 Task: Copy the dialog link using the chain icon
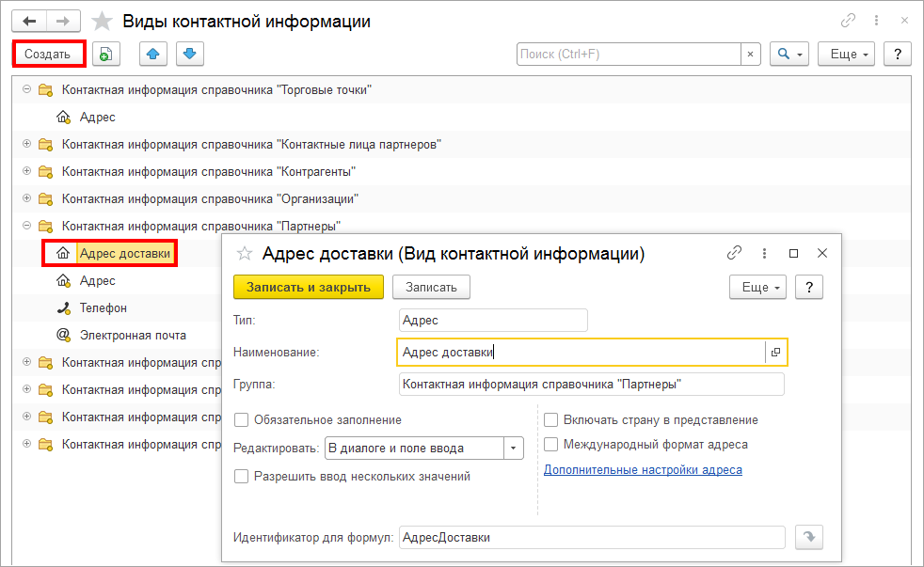click(x=735, y=253)
